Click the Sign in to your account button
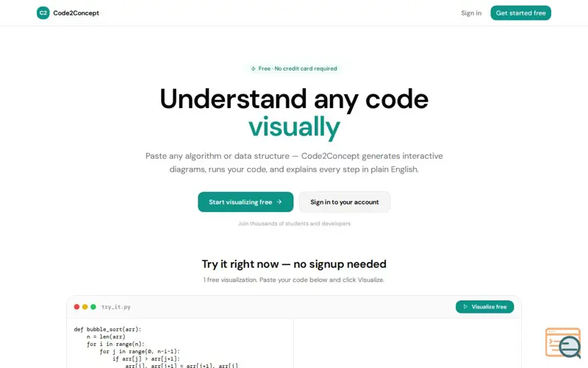This screenshot has width=588, height=368. point(345,202)
